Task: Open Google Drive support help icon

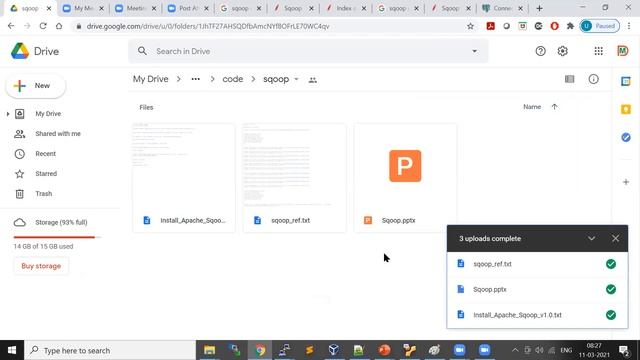Action: point(540,51)
